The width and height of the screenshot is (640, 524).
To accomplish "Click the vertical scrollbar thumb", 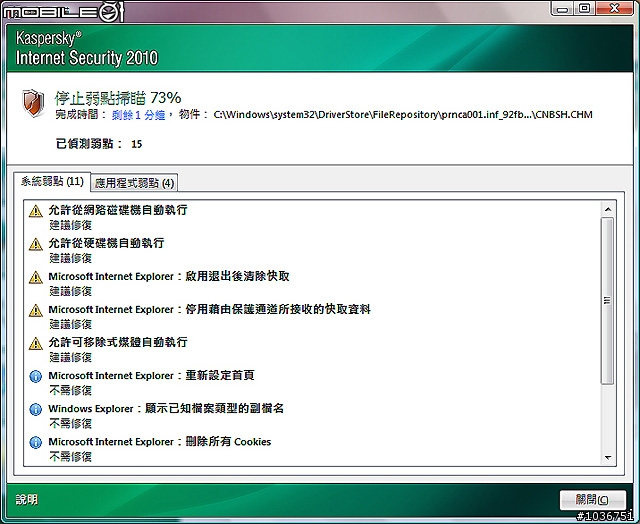I will coord(607,301).
